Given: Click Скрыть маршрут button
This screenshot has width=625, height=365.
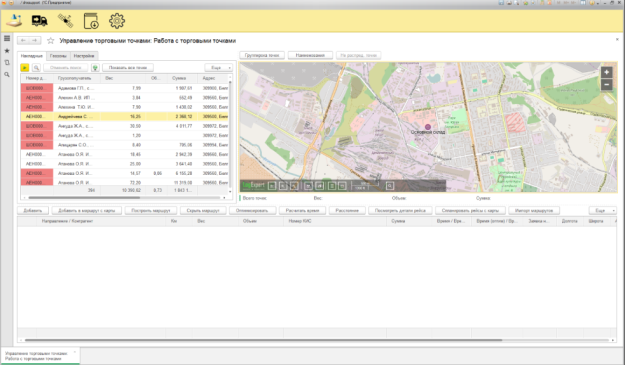Looking at the screenshot, I should [203, 210].
